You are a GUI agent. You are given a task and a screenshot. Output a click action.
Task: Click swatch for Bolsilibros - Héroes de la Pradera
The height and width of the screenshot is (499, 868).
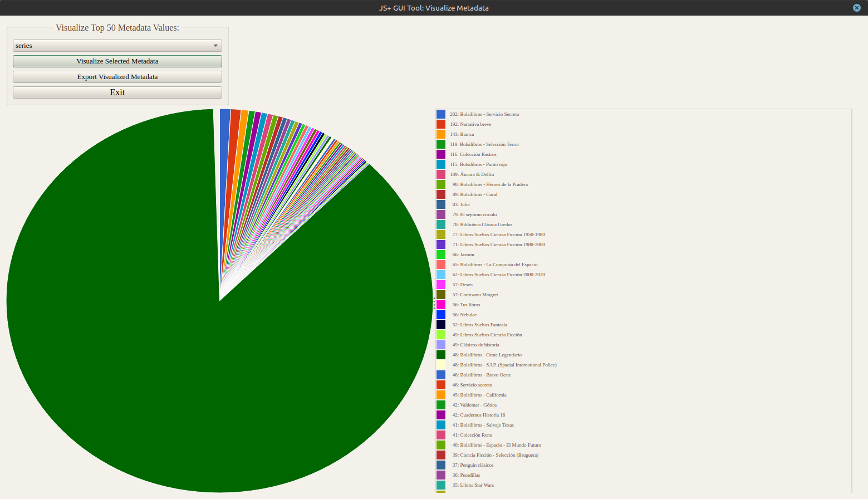[441, 184]
